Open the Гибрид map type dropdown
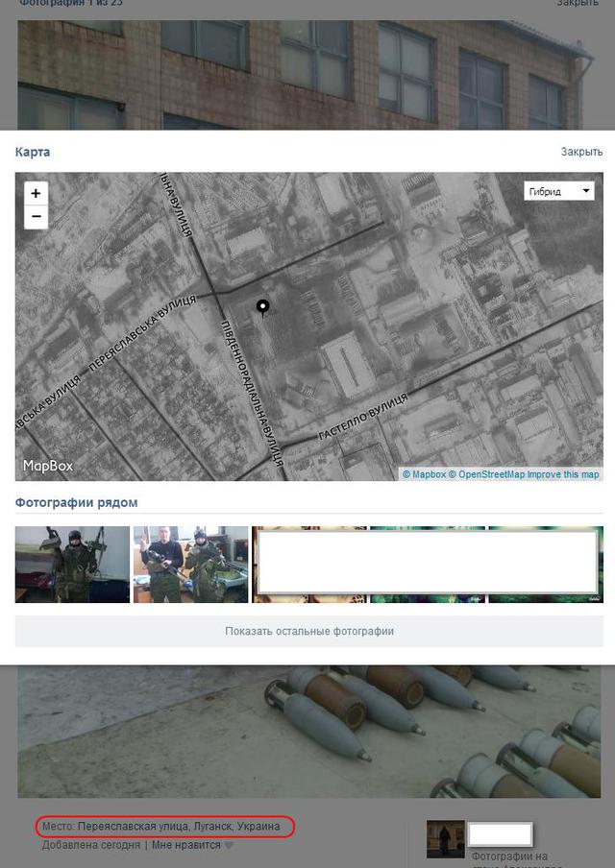This screenshot has height=868, width=615. point(559,191)
